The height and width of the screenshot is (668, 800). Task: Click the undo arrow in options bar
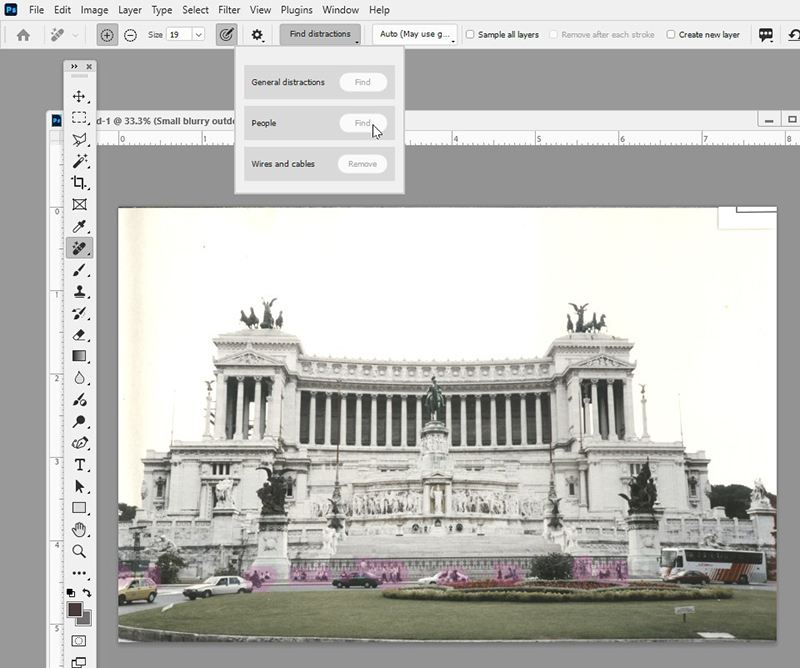point(794,35)
